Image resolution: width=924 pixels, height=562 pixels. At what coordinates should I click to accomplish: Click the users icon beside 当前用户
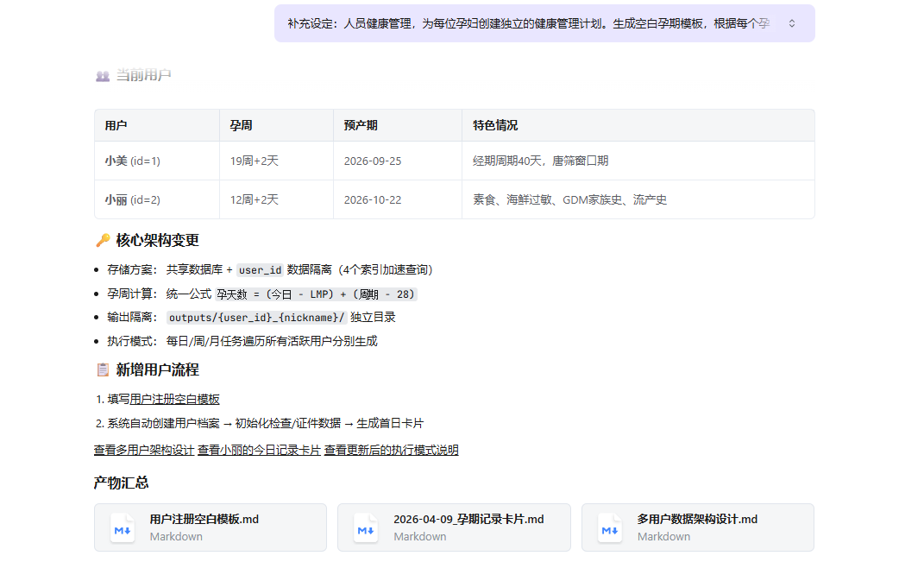[102, 76]
